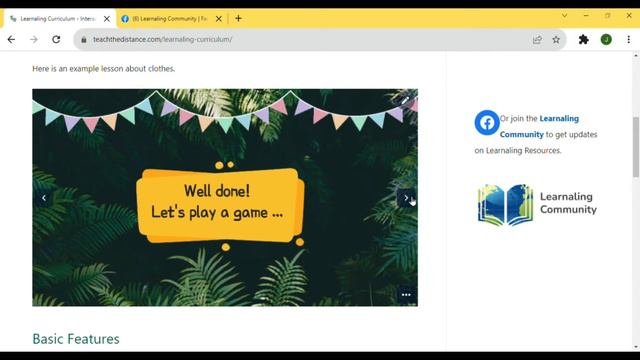Switch to the Learnaling Curriculum tab
This screenshot has width=640, height=360.
[x=57, y=19]
